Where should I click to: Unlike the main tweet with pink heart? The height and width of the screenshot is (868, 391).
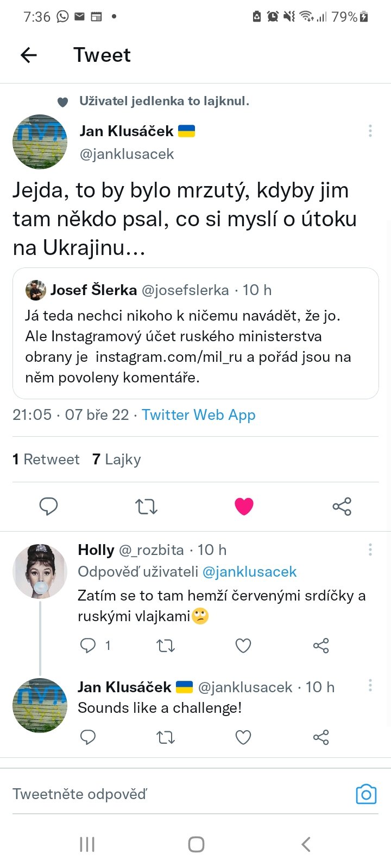pyautogui.click(x=244, y=506)
